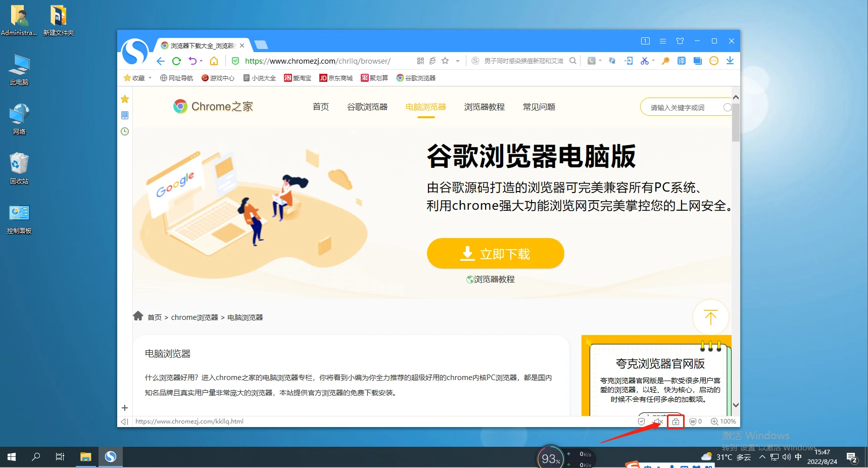Open 小说大全 bookmark
868x468 pixels.
pos(260,78)
